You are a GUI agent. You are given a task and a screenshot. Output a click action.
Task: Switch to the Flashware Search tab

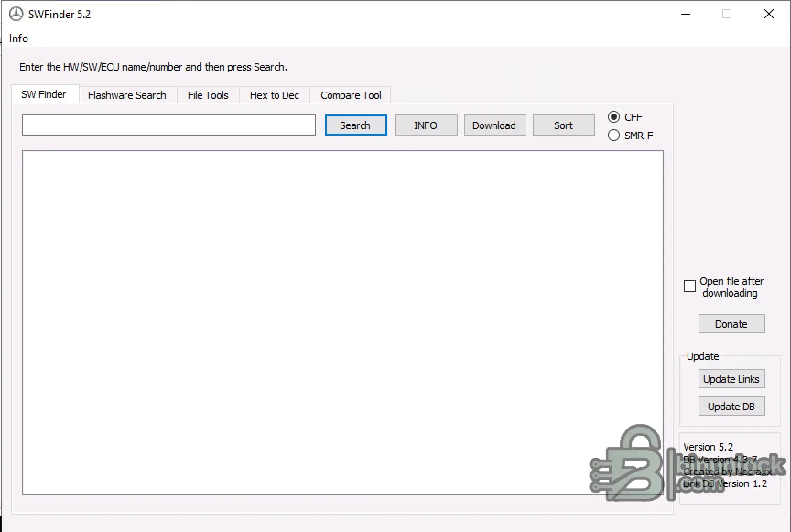pyautogui.click(x=127, y=95)
